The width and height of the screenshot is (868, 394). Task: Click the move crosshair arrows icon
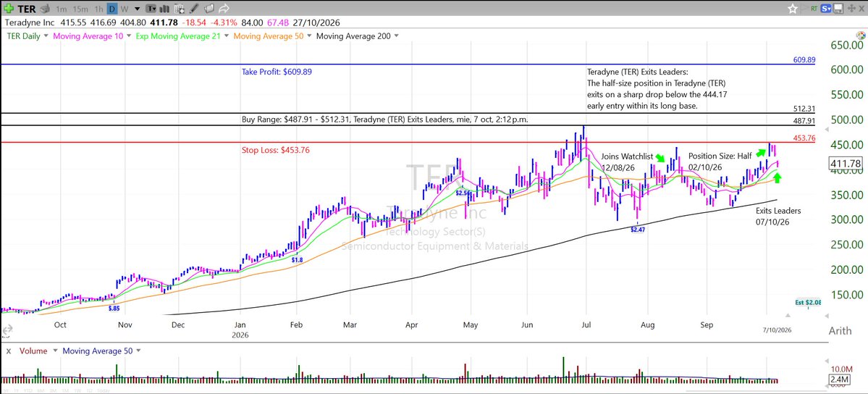coord(851,8)
